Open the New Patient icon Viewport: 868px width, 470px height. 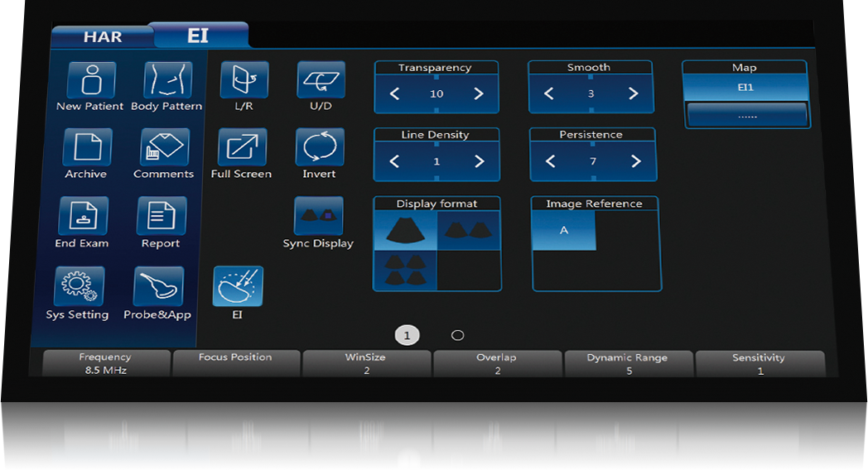click(x=89, y=81)
